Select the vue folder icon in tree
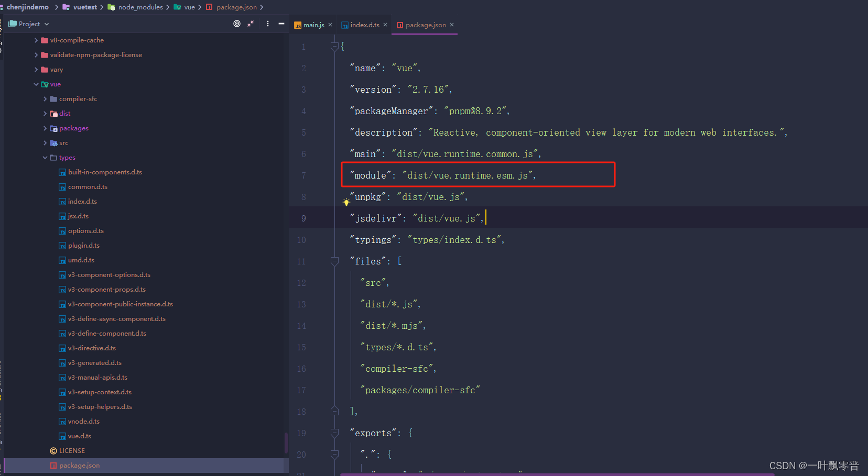 pyautogui.click(x=45, y=84)
